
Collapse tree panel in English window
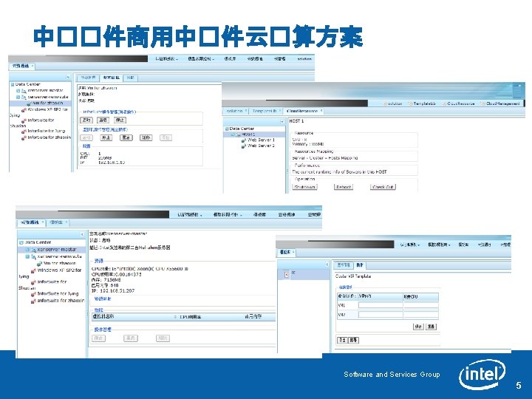[x=282, y=121]
